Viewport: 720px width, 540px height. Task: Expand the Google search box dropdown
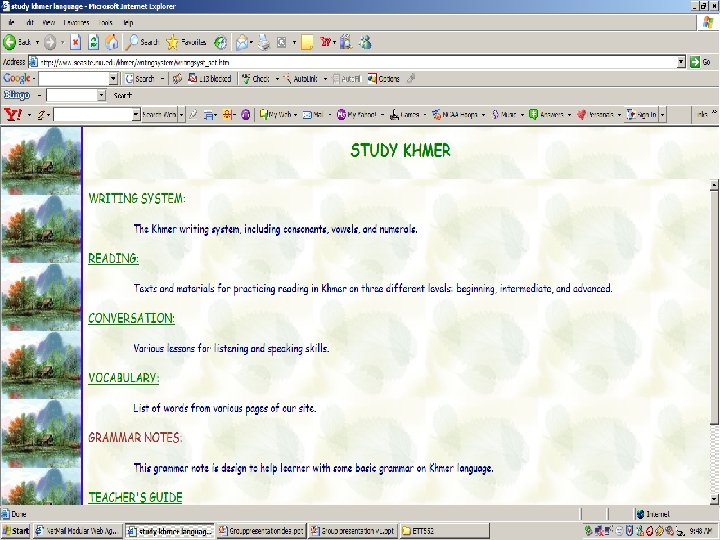click(113, 79)
